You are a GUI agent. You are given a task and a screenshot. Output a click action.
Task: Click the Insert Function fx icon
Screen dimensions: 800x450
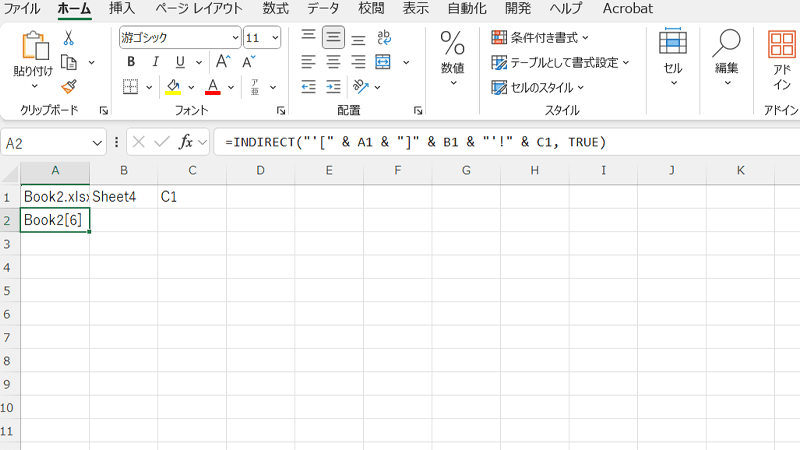pyautogui.click(x=183, y=142)
